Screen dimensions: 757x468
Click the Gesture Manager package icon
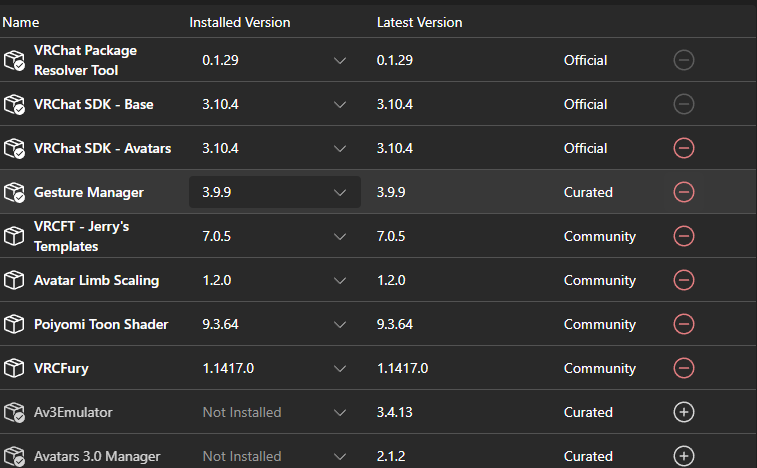(14, 192)
